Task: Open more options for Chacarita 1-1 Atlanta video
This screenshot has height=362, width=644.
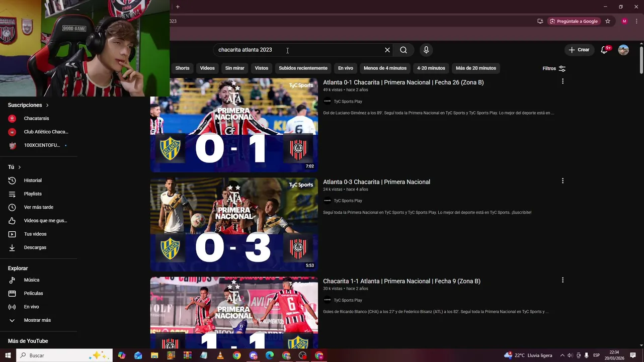Action: [562, 280]
